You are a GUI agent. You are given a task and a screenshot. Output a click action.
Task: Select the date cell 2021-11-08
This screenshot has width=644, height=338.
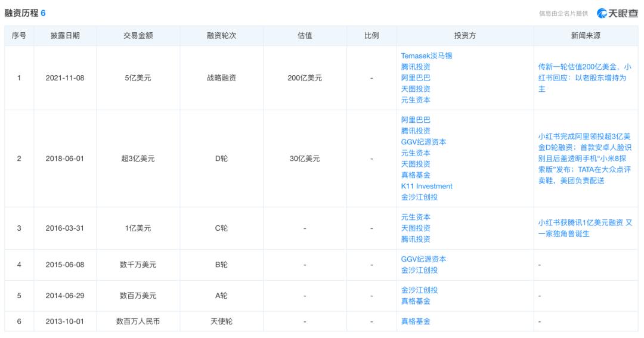65,77
